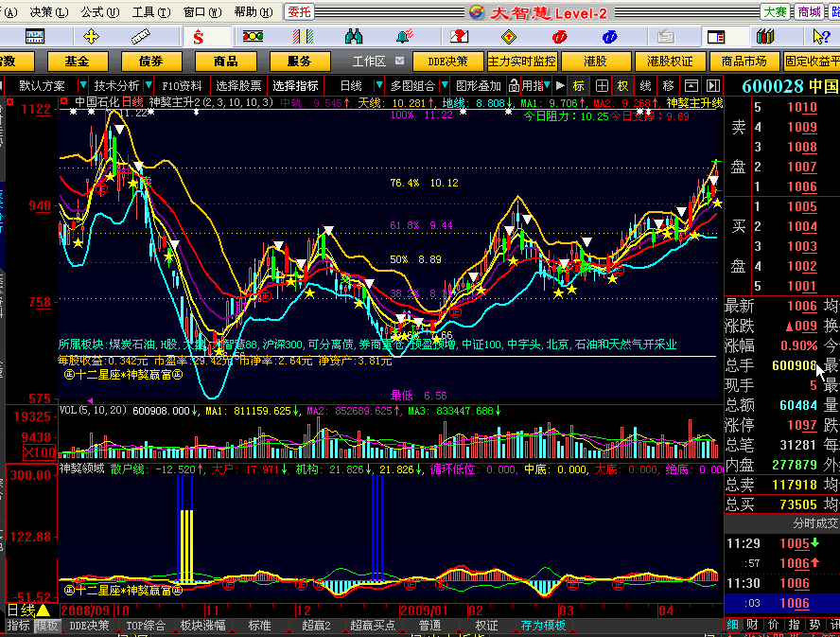
Task: Open the 债券 bonds category
Action: (x=151, y=62)
